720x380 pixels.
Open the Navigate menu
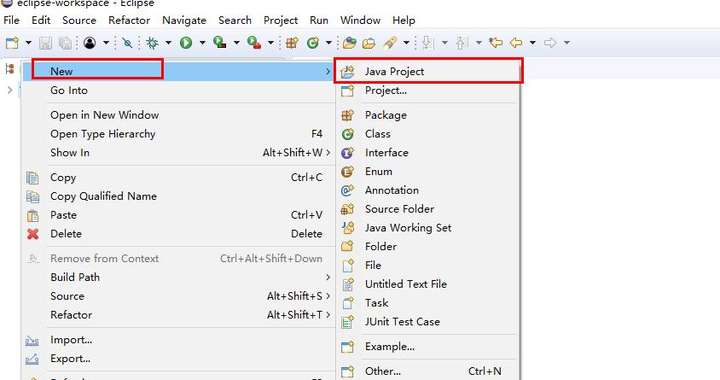point(184,20)
